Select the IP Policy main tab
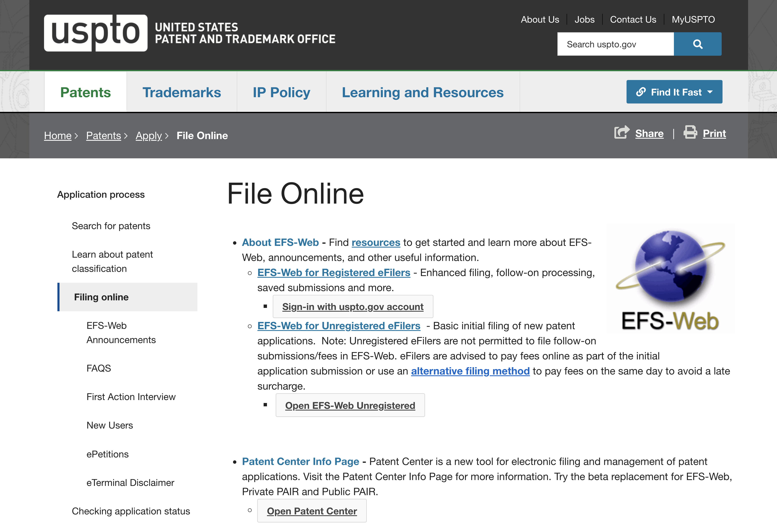The width and height of the screenshot is (777, 532). click(281, 92)
